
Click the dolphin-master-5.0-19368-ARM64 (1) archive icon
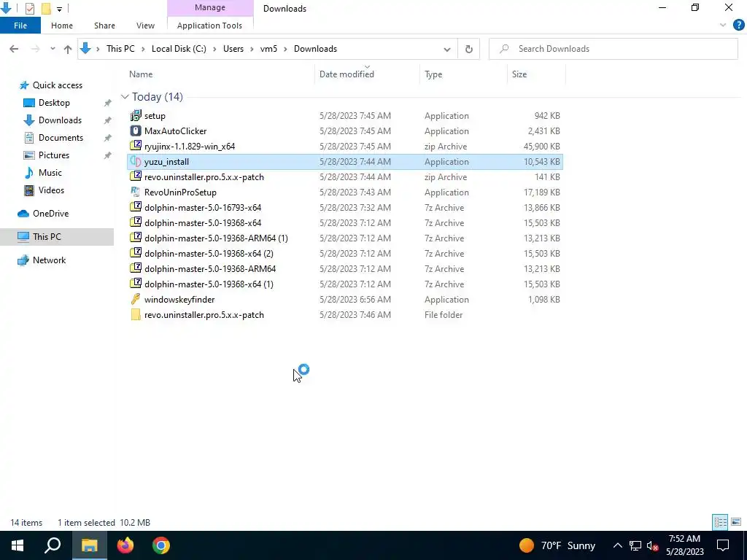pyautogui.click(x=136, y=238)
